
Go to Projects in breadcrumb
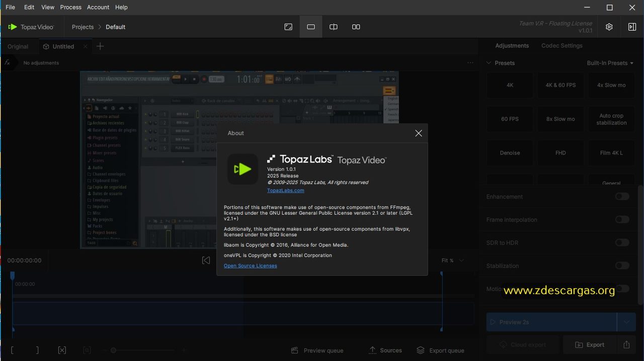[x=83, y=27]
